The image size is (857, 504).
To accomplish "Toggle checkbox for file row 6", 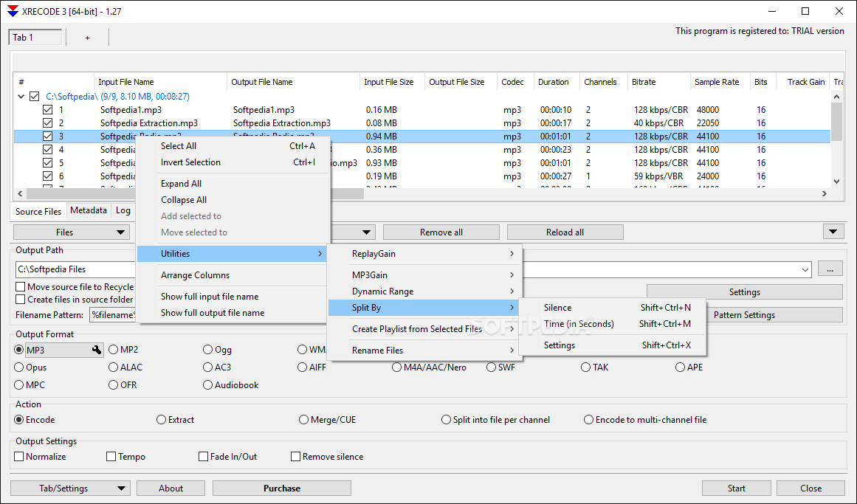I will click(47, 176).
